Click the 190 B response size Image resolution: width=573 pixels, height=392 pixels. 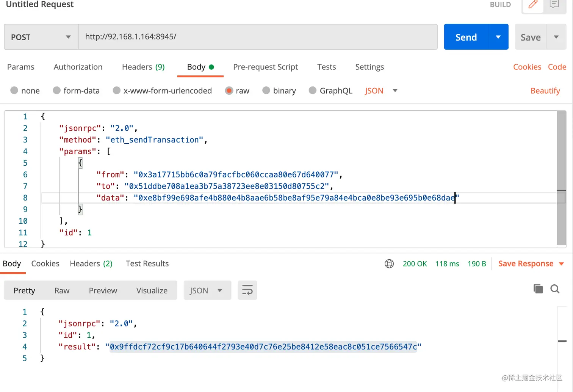coord(477,264)
